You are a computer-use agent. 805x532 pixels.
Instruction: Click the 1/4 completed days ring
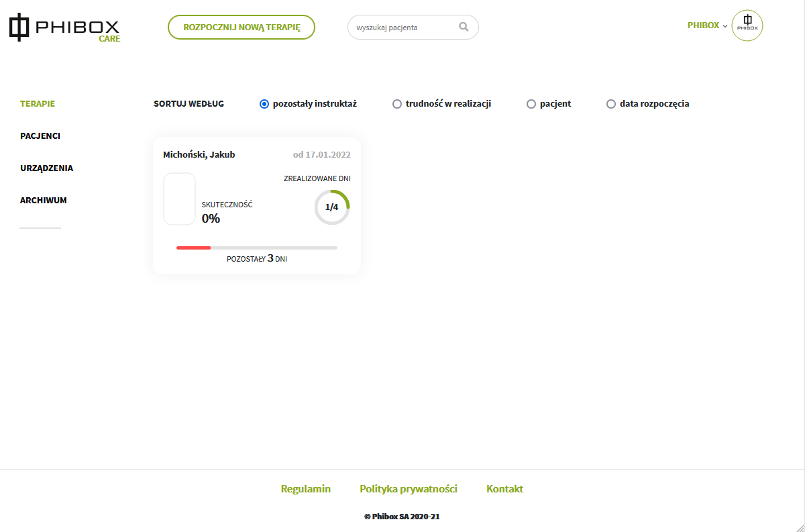coord(332,207)
